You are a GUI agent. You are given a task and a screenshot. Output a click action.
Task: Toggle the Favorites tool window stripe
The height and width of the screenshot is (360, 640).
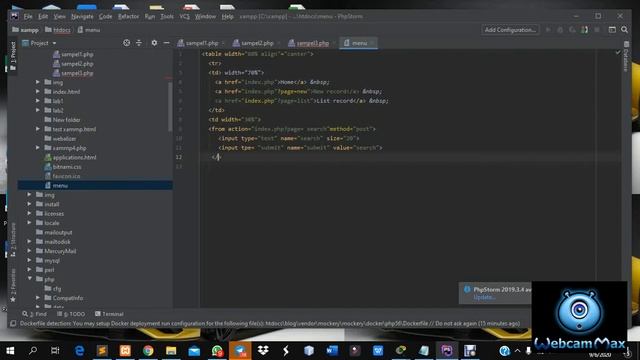[x=13, y=285]
